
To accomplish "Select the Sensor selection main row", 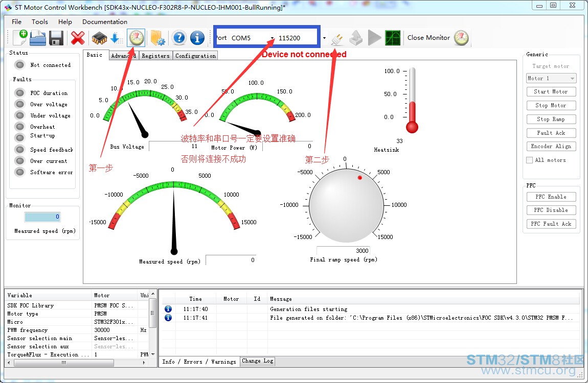I will pyautogui.click(x=77, y=338).
